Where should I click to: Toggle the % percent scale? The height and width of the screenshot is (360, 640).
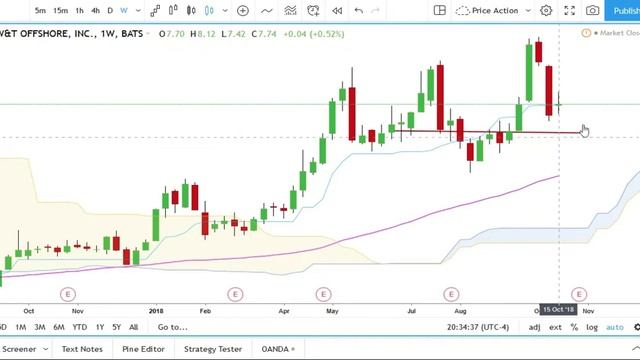574,327
